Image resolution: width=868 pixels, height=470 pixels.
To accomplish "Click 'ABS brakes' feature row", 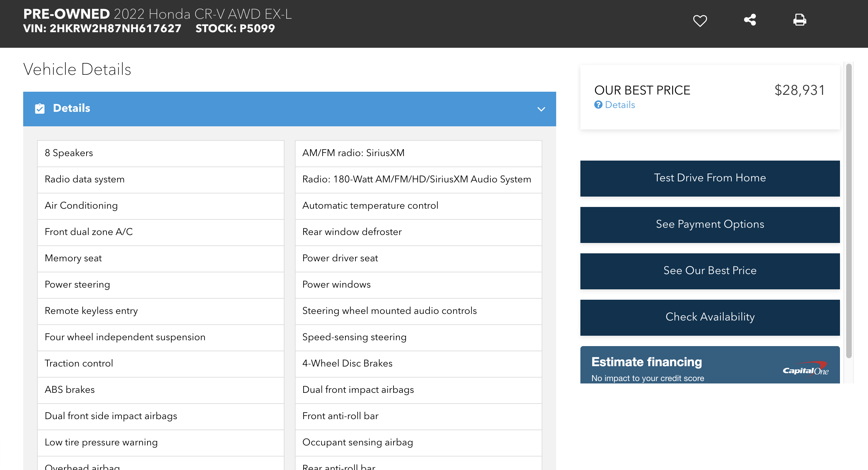I will coord(161,390).
